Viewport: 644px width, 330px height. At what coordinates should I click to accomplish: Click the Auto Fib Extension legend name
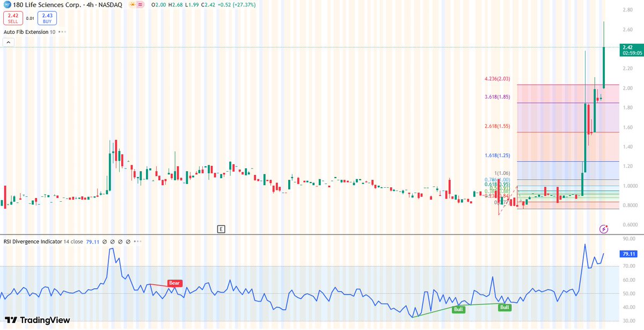(x=26, y=32)
